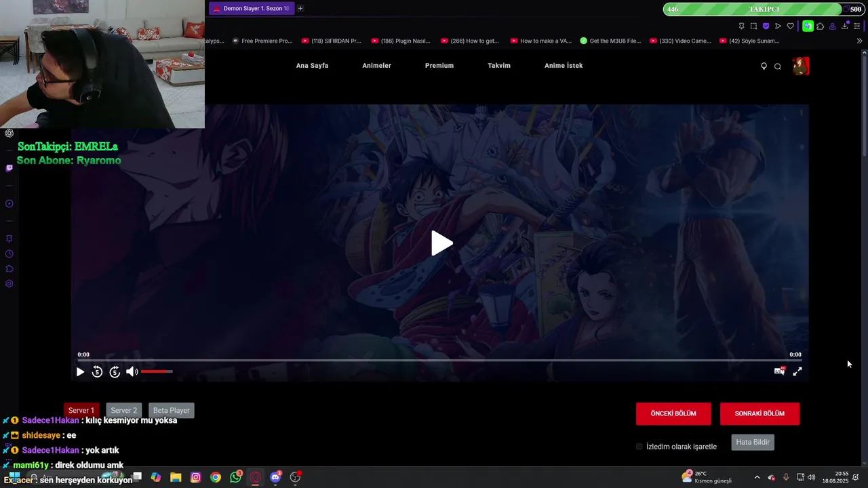This screenshot has height=488, width=868.
Task: Open Free Premiere Pro bookmark
Action: tap(262, 41)
